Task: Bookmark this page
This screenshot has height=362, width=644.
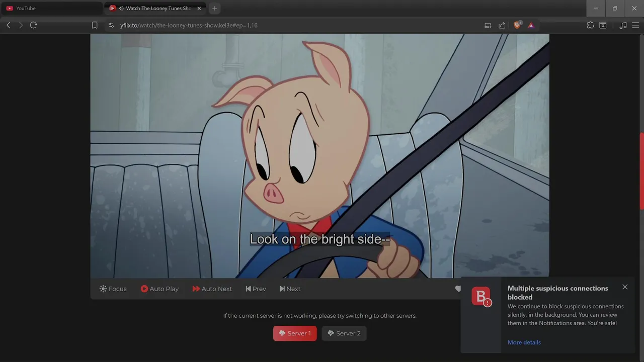Action: coord(95,25)
